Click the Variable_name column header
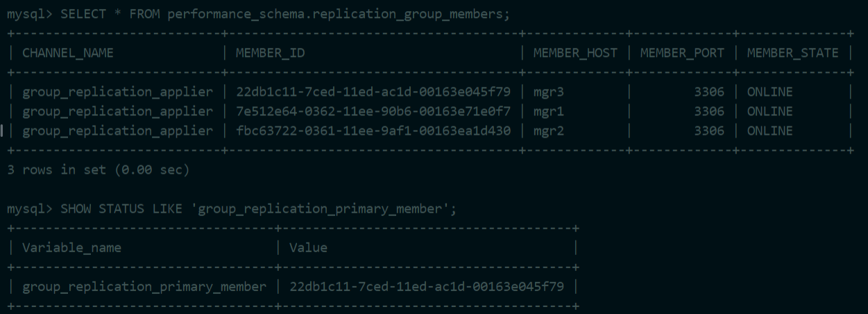 pyautogui.click(x=71, y=247)
